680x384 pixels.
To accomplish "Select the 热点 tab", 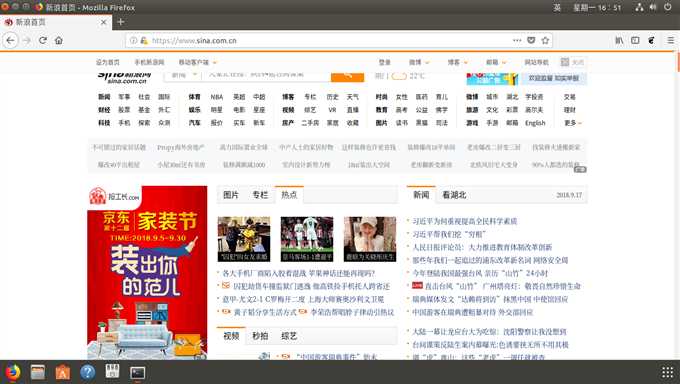I will [x=289, y=194].
